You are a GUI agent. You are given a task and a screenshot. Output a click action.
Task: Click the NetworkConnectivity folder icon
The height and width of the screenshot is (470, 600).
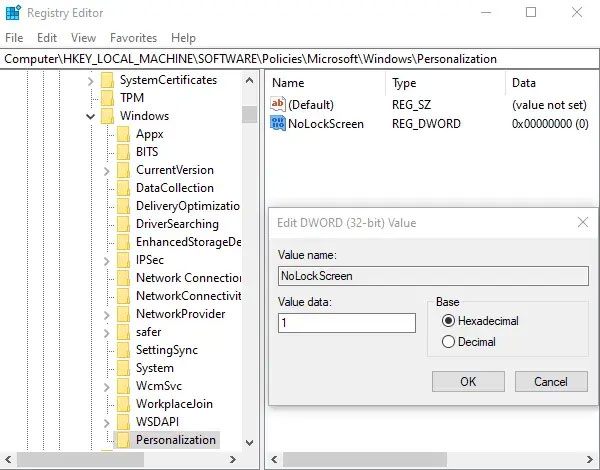[124, 296]
